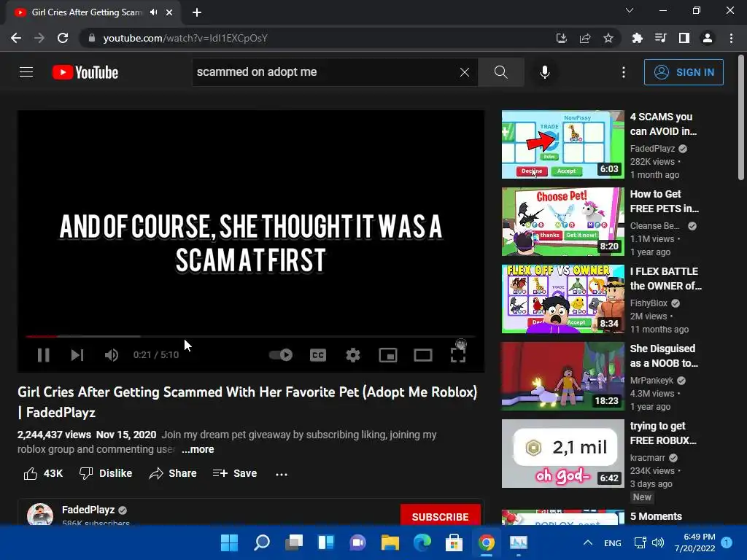Image resolution: width=747 pixels, height=560 pixels.
Task: Enable miniplayer mode
Action: point(388,355)
